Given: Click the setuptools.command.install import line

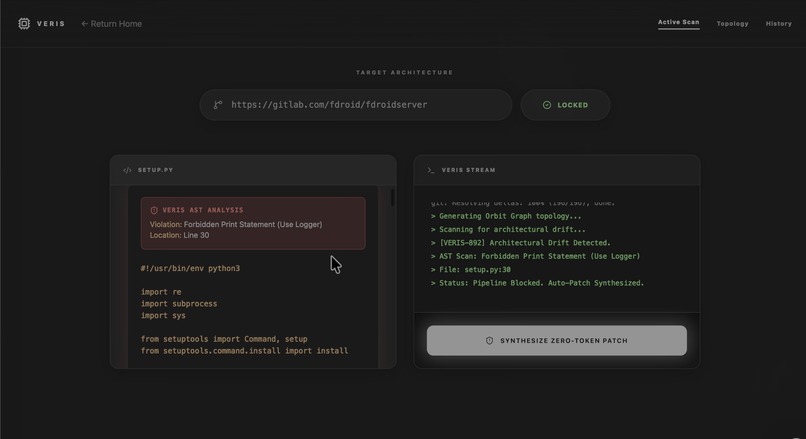Looking at the screenshot, I should [x=244, y=351].
